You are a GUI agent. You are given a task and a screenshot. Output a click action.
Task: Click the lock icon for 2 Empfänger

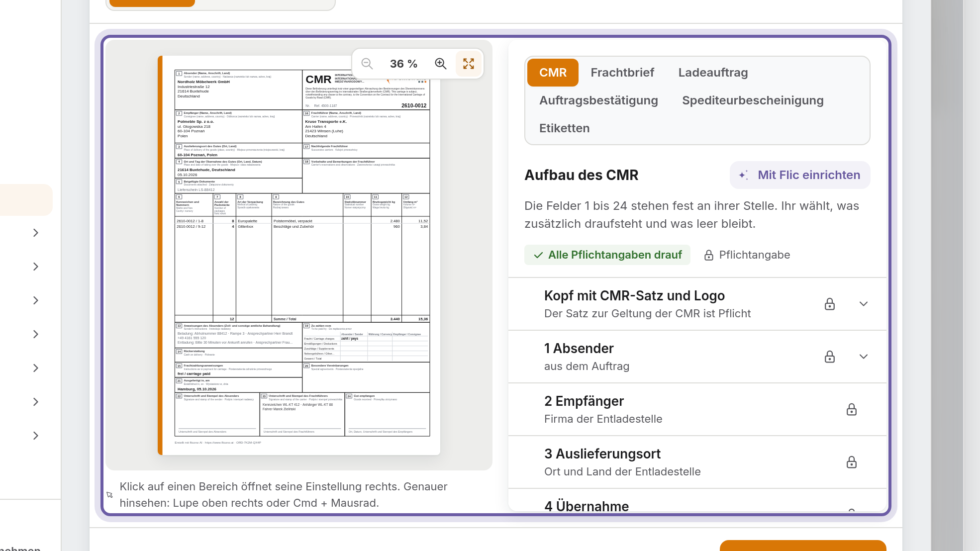tap(852, 409)
